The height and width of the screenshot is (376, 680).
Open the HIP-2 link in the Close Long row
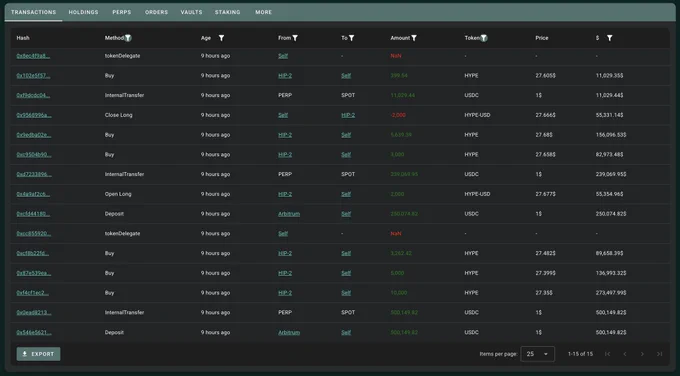348,115
